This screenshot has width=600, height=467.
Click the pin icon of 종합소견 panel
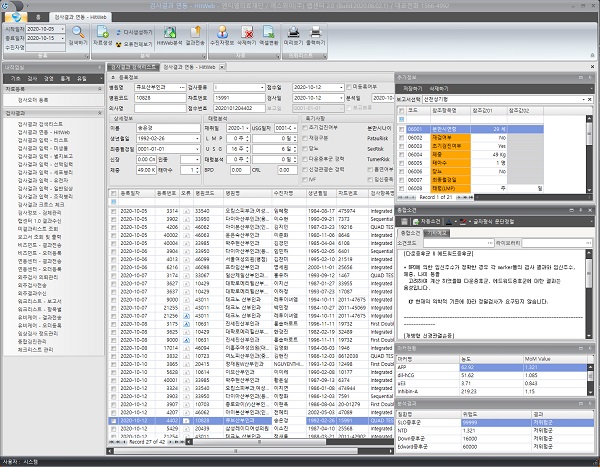pyautogui.click(x=580, y=210)
